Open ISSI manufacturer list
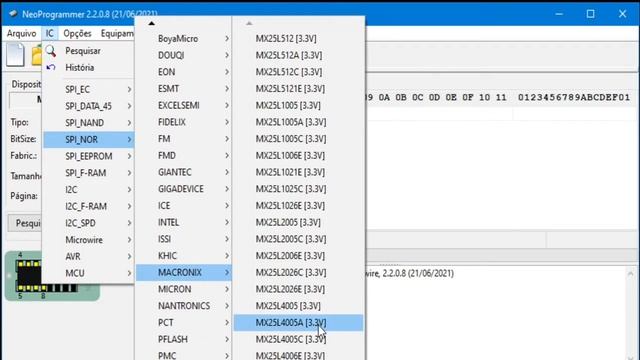The image size is (640, 360). (x=184, y=239)
